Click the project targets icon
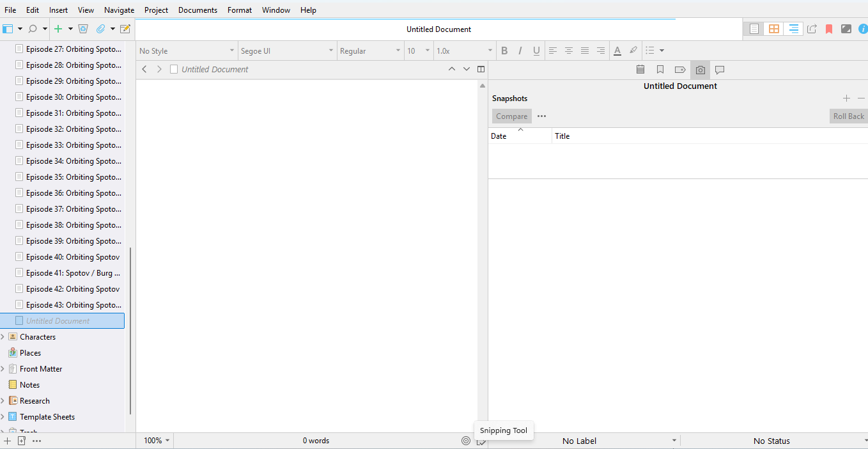 pyautogui.click(x=466, y=441)
